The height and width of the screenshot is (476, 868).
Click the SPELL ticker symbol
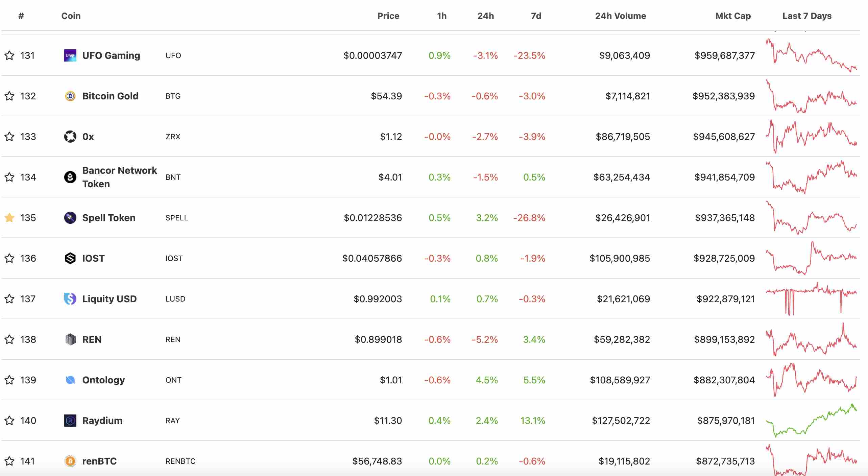click(177, 218)
